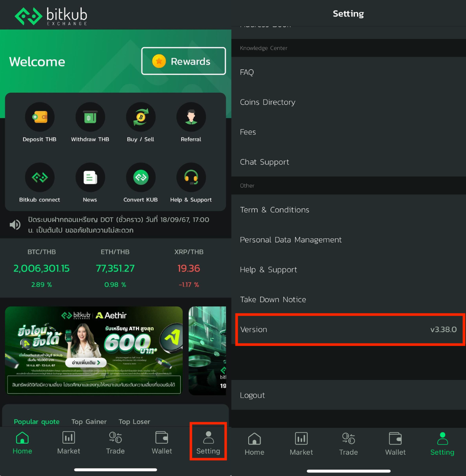Open the Fees entry
Screen dimensions: 466x476
tap(349, 132)
